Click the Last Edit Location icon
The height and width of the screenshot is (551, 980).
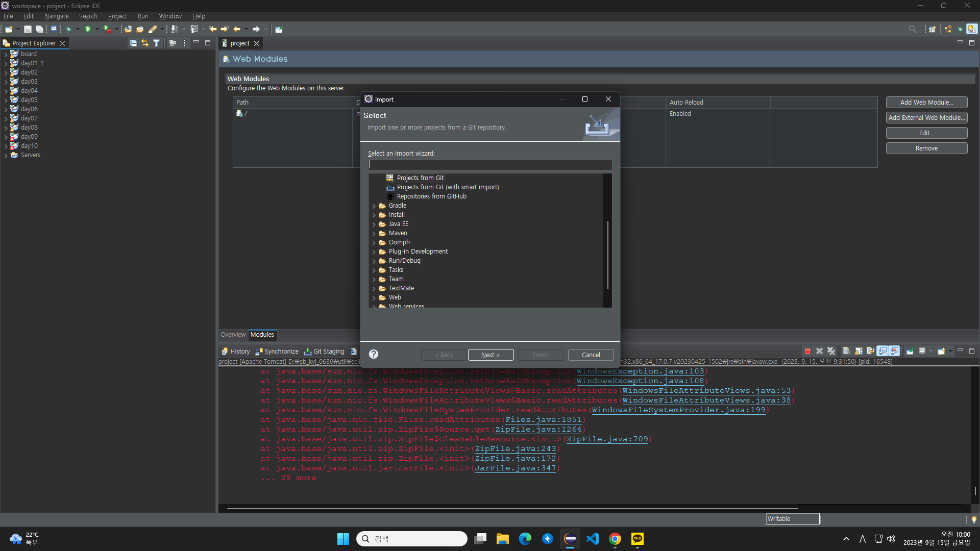pos(212,29)
